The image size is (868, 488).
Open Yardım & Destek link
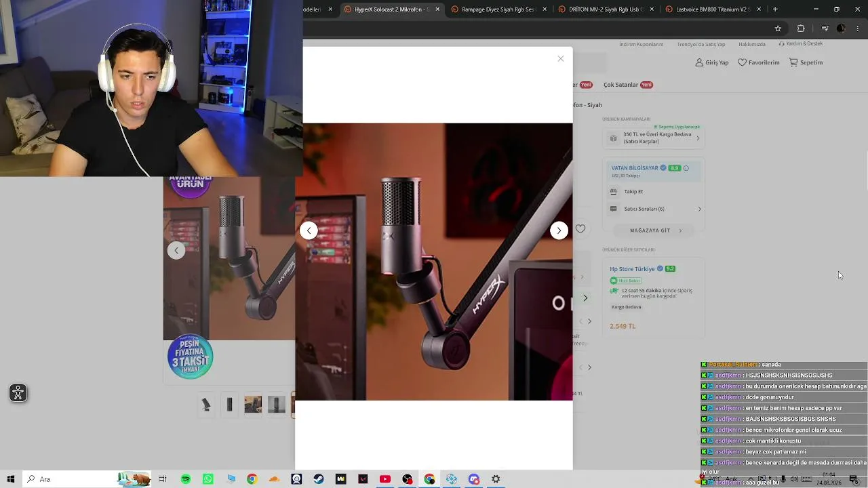tap(801, 43)
